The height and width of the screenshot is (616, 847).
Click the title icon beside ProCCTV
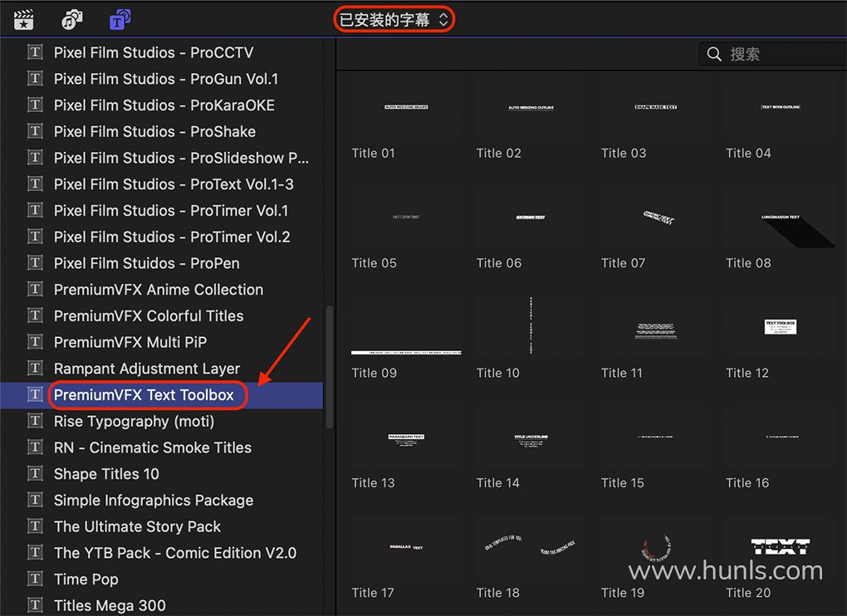[35, 51]
